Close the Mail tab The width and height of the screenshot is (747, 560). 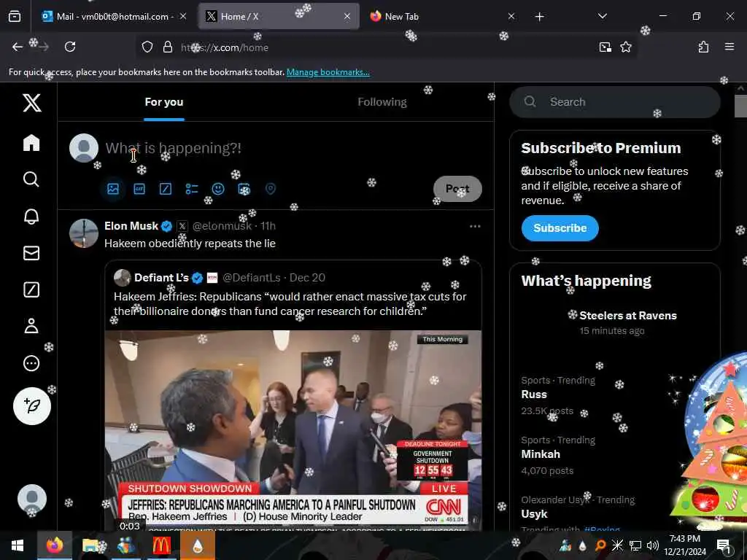183,17
